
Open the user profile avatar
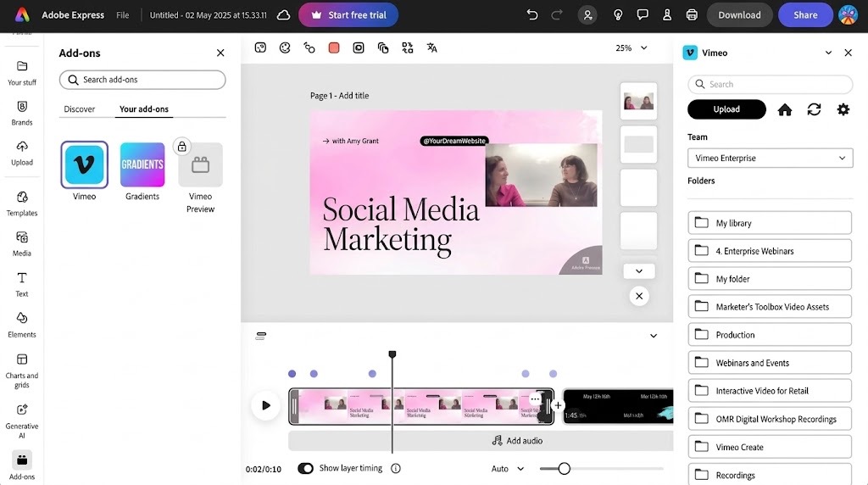point(848,15)
